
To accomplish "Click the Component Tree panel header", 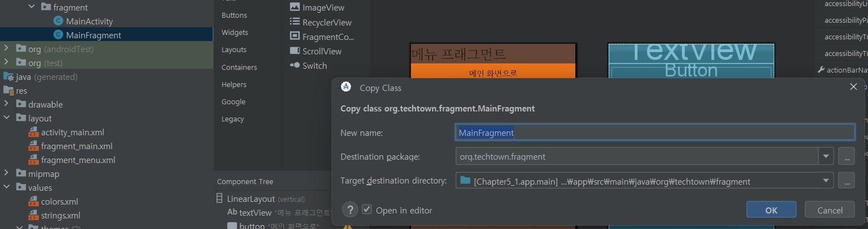I will point(245,181).
